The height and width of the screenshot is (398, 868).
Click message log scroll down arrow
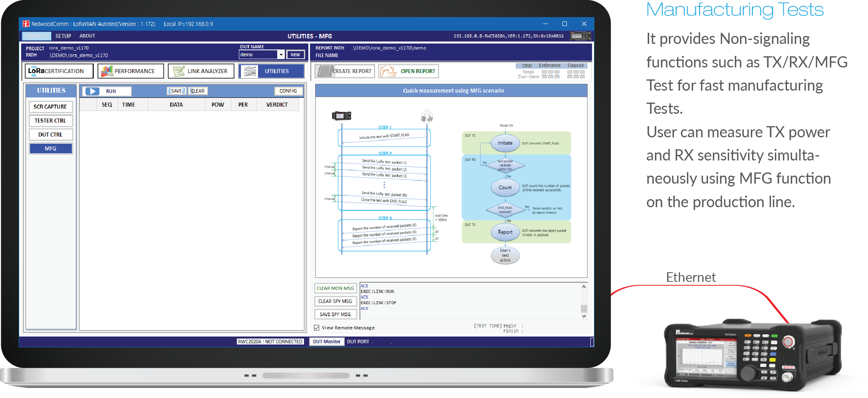tap(584, 316)
